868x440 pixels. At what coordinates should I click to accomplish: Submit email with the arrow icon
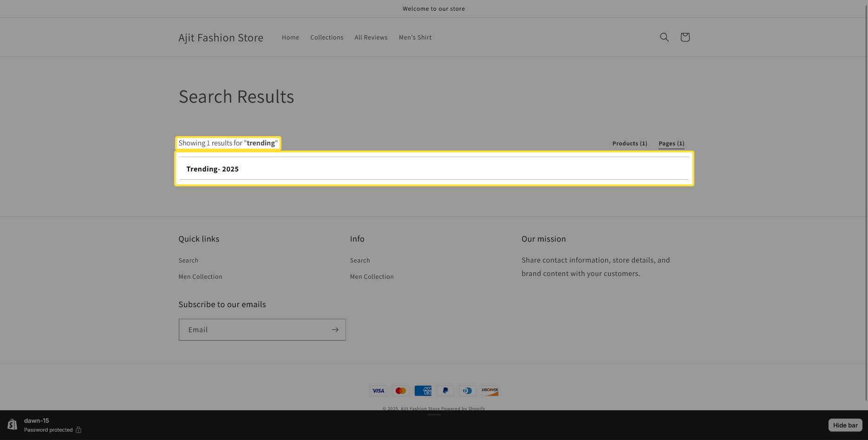click(335, 329)
